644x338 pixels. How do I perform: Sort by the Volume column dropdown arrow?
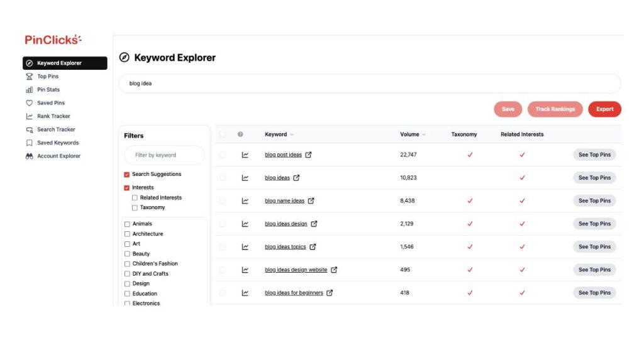pos(423,134)
